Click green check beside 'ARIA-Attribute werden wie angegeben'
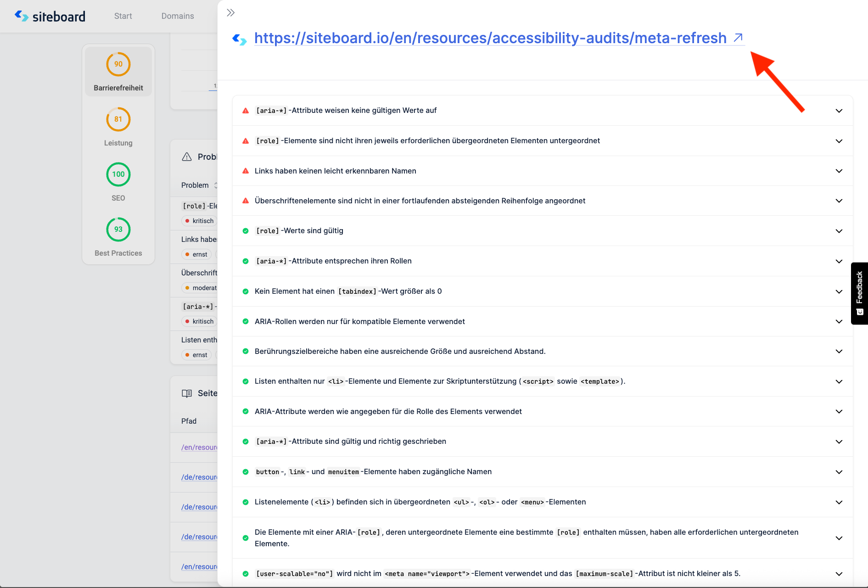The height and width of the screenshot is (588, 868). coord(246,411)
